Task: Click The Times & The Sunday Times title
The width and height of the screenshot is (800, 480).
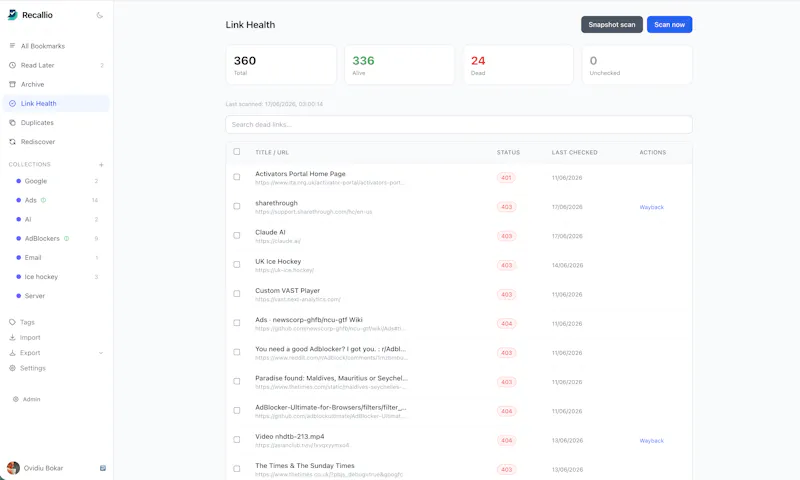Action: coord(305,465)
